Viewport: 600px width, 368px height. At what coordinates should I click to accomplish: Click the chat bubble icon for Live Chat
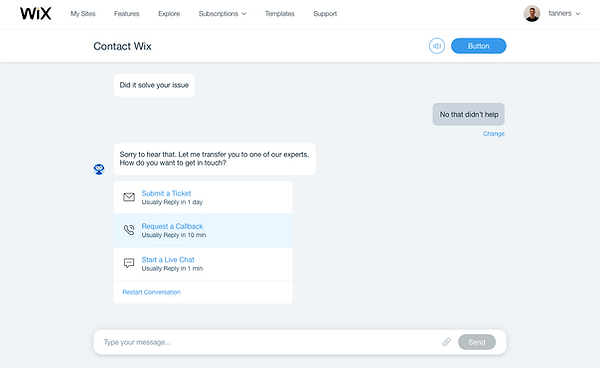129,263
